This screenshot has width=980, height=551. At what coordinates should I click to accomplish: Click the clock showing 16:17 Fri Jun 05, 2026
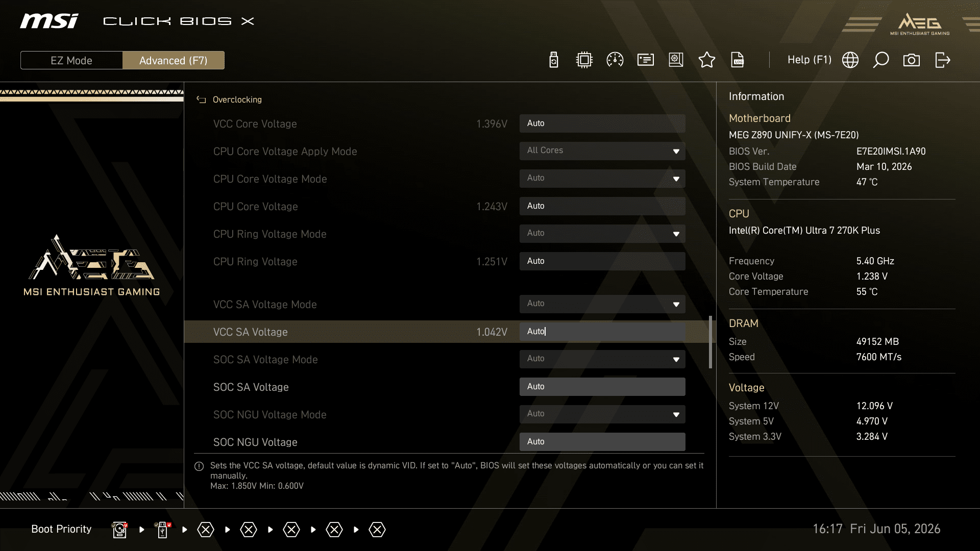pos(876,529)
